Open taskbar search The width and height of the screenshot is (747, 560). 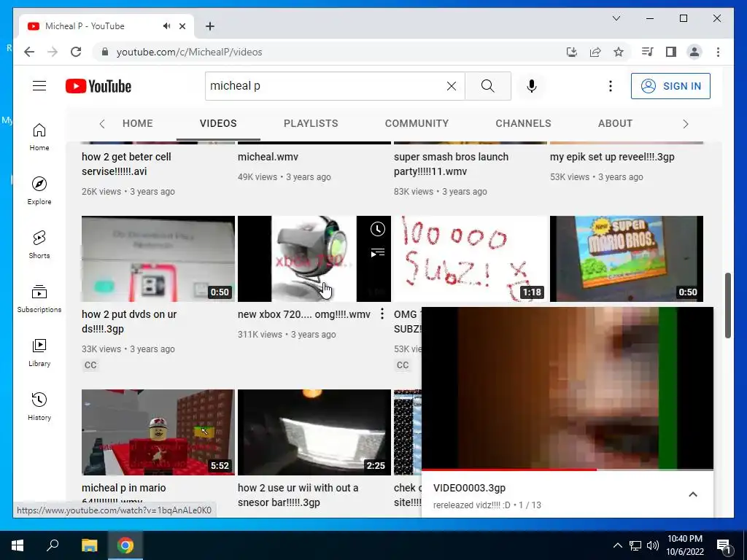click(x=53, y=545)
